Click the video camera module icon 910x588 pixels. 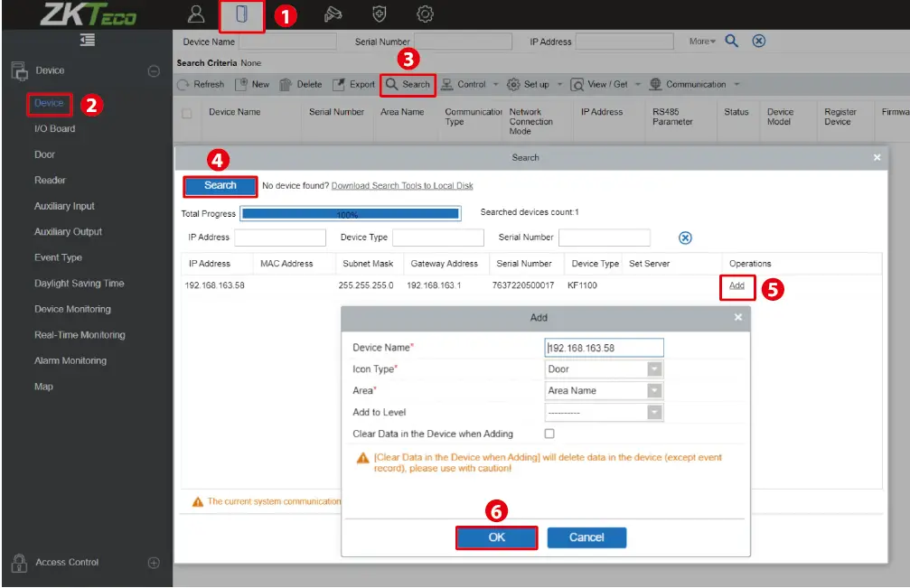tap(334, 14)
